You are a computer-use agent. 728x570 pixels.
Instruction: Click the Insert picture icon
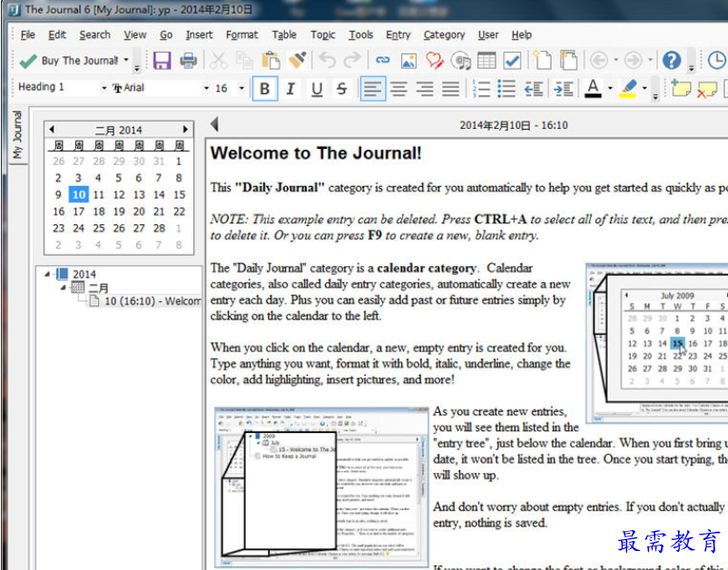408,60
